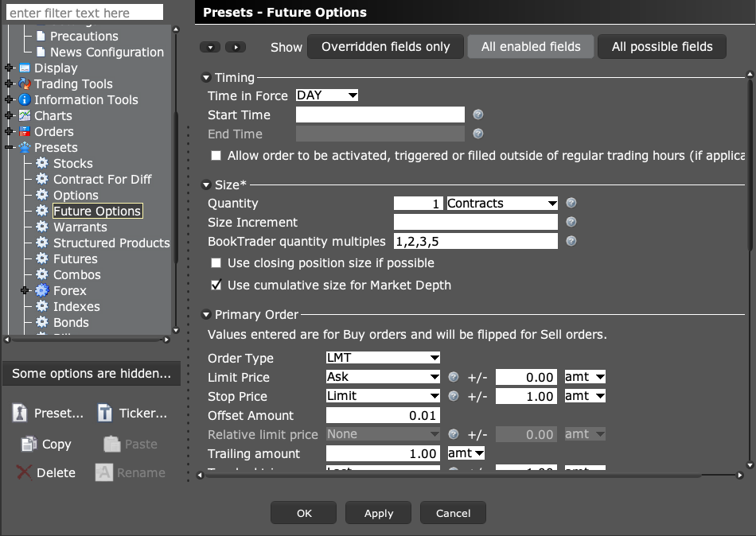Open Stop Price amt unit dropdown
This screenshot has width=756, height=536.
pos(585,396)
